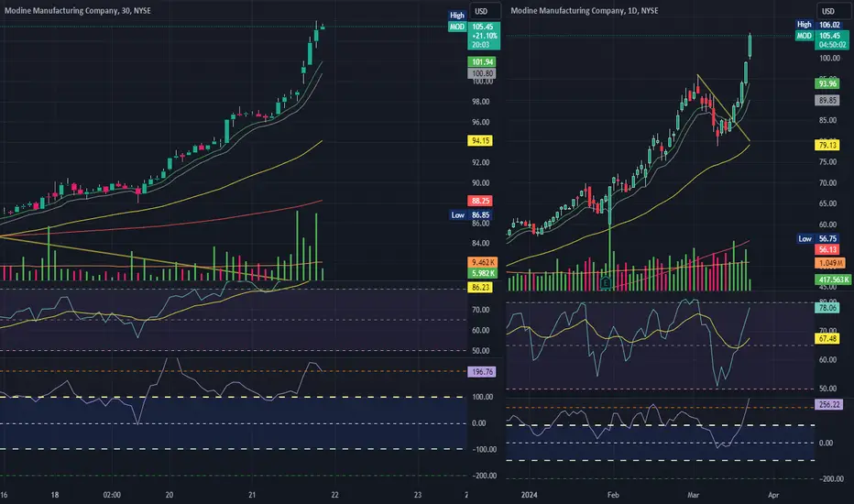Select the gray 100.80 price label
Viewport: 854px width, 504px height.
[483, 73]
